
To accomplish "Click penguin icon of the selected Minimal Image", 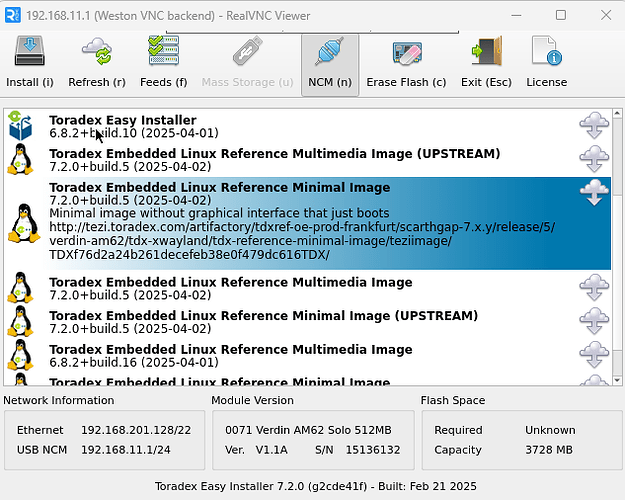I will 24,223.
